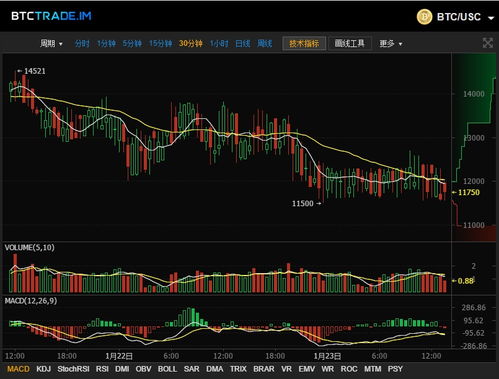Enable the BOLL indicator
Image resolution: width=499 pixels, height=379 pixels.
167,369
